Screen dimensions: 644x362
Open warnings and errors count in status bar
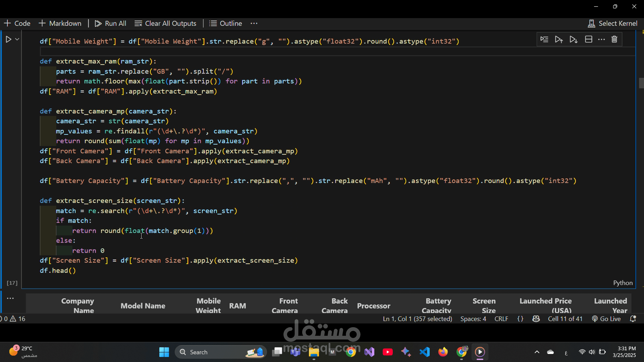[x=13, y=319]
